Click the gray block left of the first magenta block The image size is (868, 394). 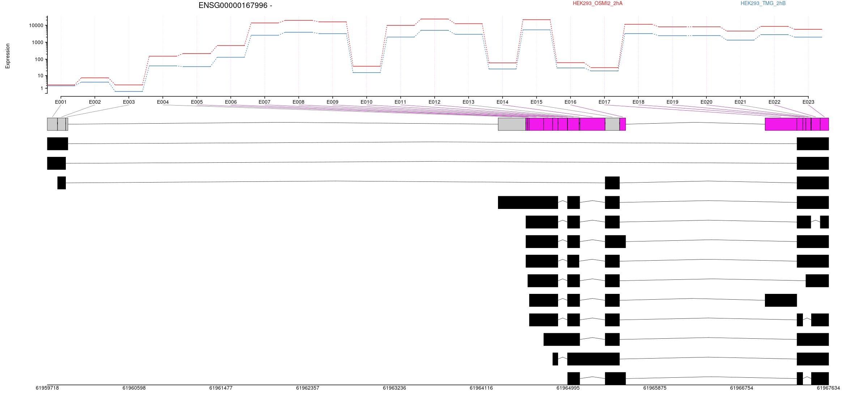click(x=512, y=124)
